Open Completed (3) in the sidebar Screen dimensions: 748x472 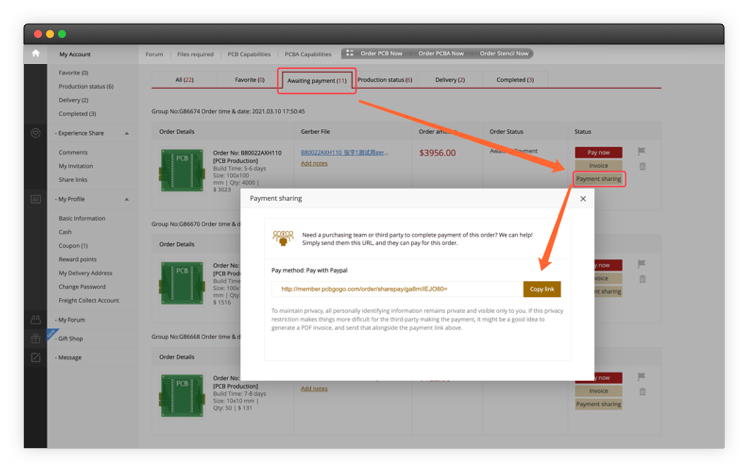pyautogui.click(x=77, y=114)
